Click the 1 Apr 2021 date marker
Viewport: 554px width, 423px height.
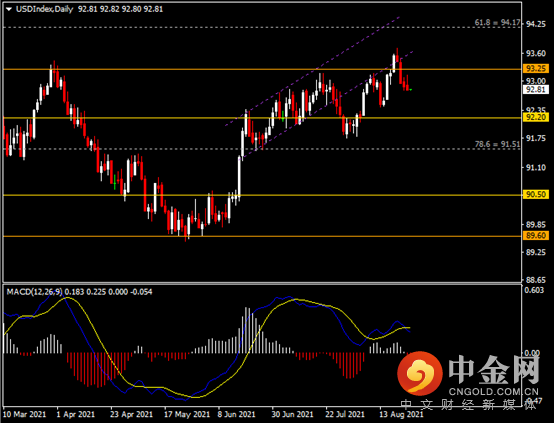click(x=76, y=414)
